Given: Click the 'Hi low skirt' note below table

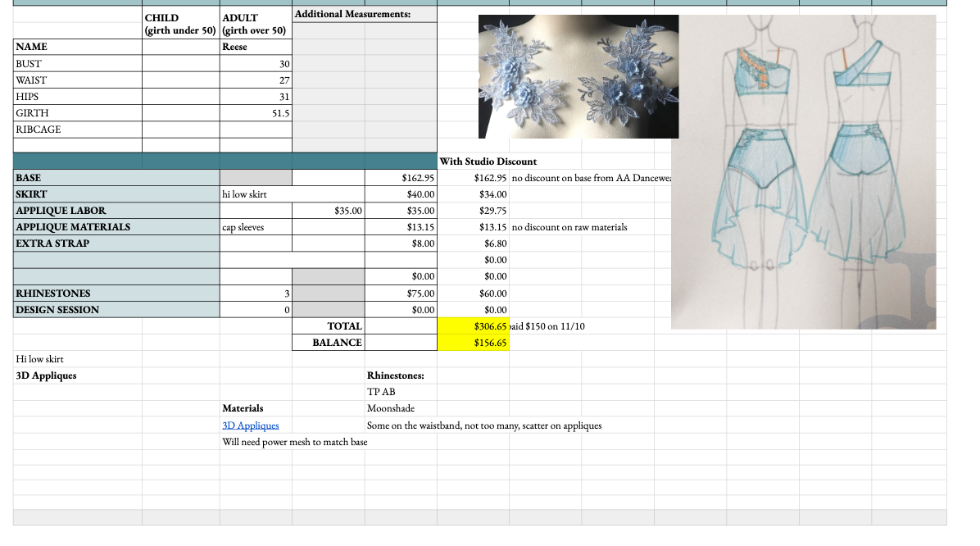Looking at the screenshot, I should pos(78,359).
